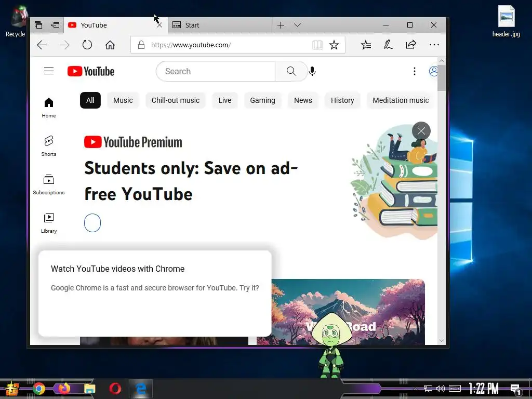
Task: Select the All filter chip
Action: pos(90,100)
